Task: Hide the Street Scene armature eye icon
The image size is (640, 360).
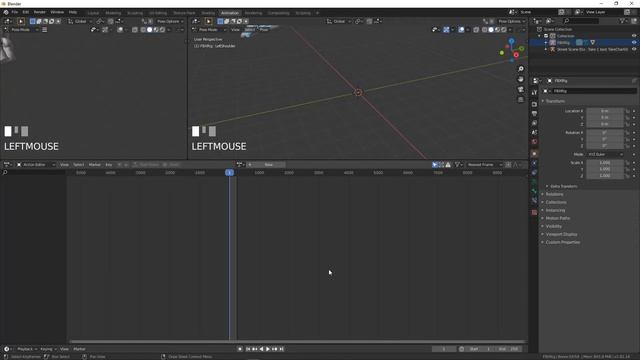Action: coord(634,49)
